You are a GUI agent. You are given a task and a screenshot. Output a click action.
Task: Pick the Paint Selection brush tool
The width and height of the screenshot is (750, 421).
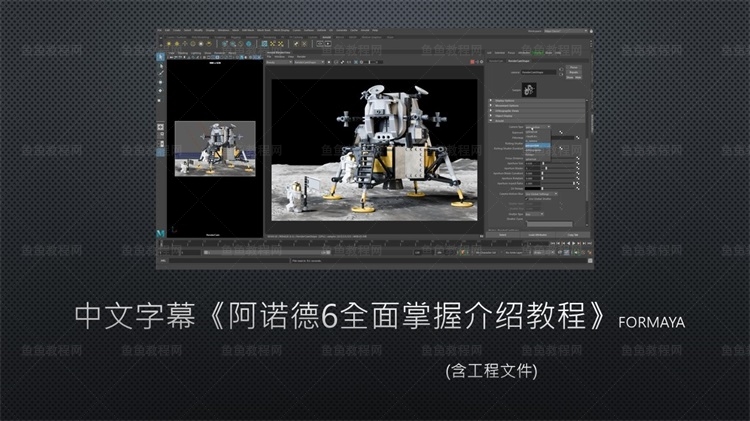coord(161,73)
